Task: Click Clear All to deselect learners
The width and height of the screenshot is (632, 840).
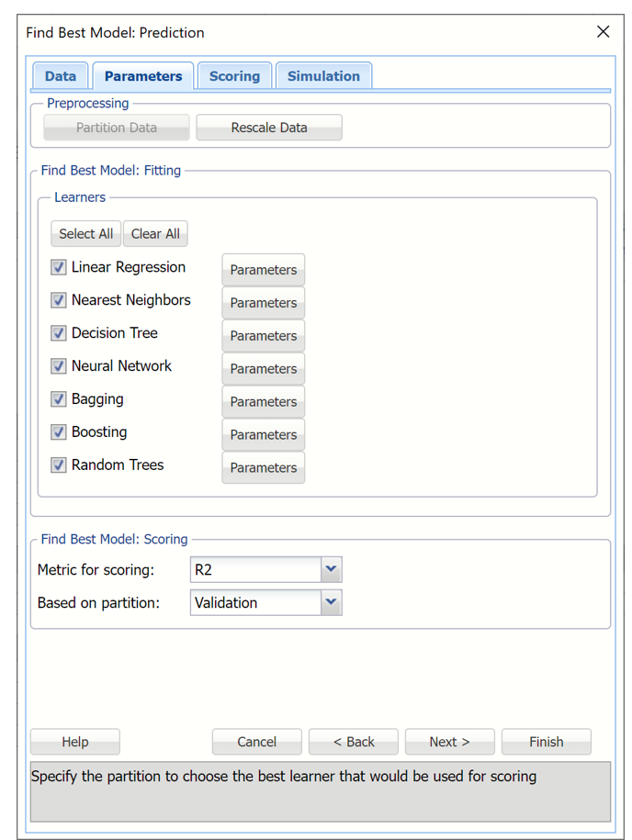Action: pyautogui.click(x=154, y=233)
